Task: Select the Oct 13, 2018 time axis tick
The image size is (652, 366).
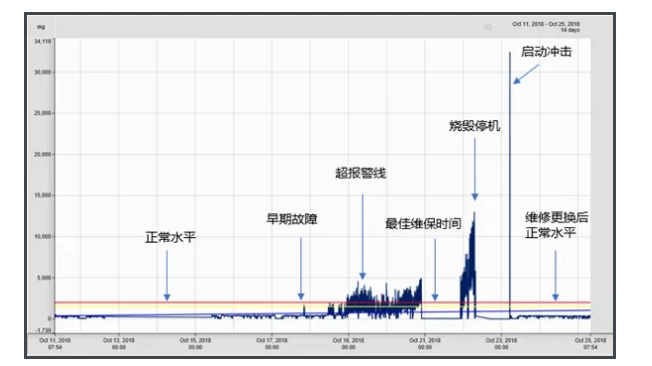Action: (119, 343)
